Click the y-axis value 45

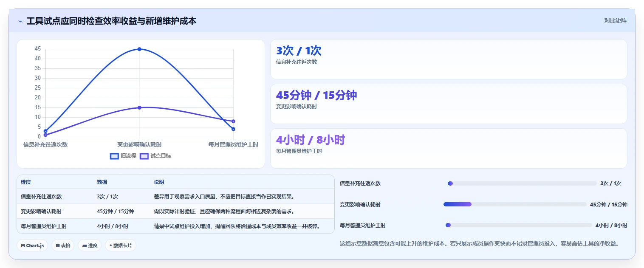[38, 49]
